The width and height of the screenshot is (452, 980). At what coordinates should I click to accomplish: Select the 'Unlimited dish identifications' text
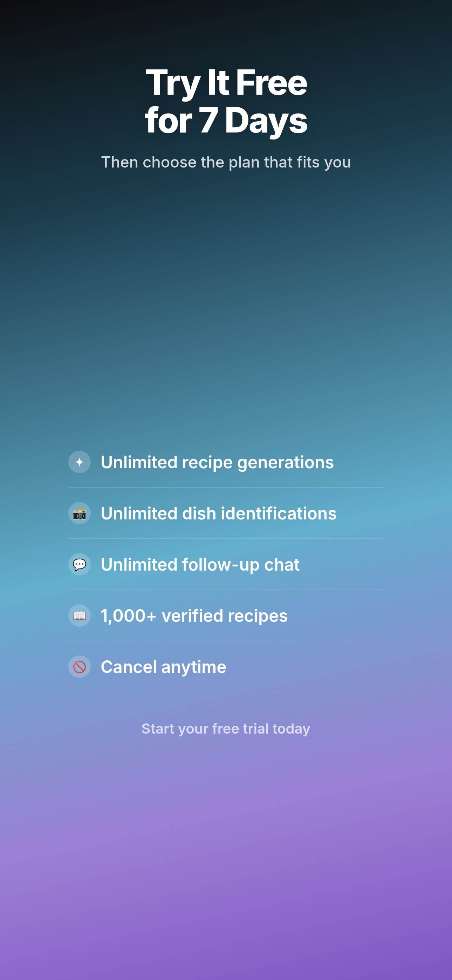point(218,513)
